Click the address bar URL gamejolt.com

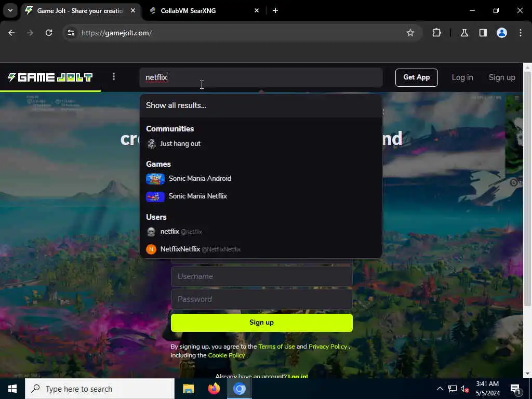tap(116, 33)
